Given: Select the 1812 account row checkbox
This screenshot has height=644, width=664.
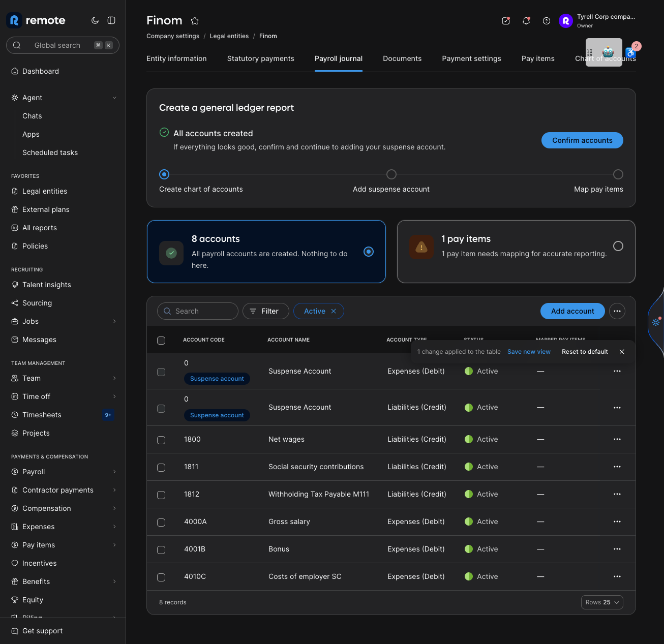Looking at the screenshot, I should coord(161,495).
